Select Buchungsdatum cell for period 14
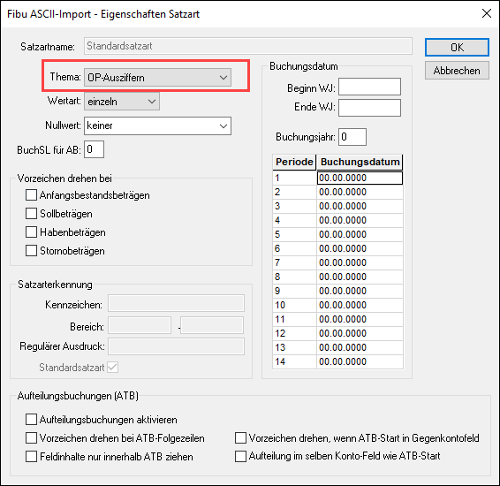This screenshot has height=486, width=500. tap(360, 362)
